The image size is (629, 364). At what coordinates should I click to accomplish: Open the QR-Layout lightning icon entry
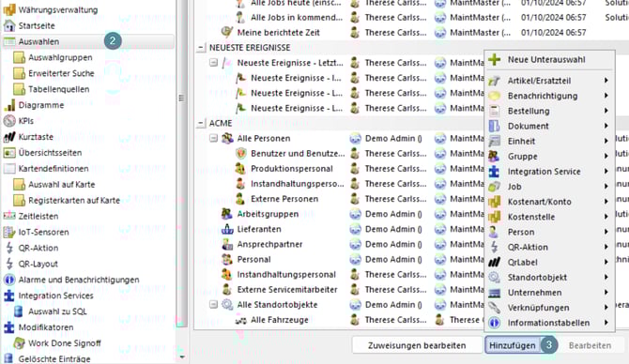pyautogui.click(x=9, y=264)
